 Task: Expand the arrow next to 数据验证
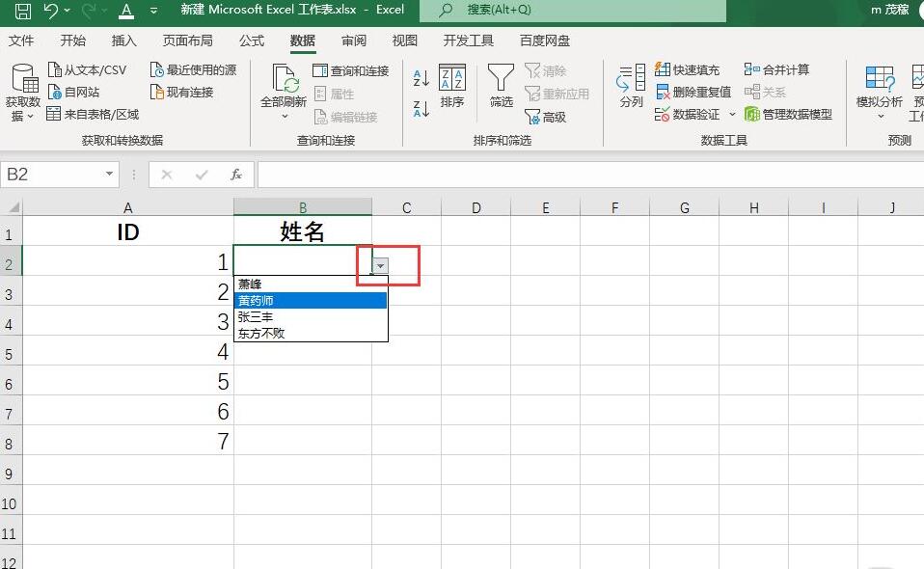click(x=732, y=114)
